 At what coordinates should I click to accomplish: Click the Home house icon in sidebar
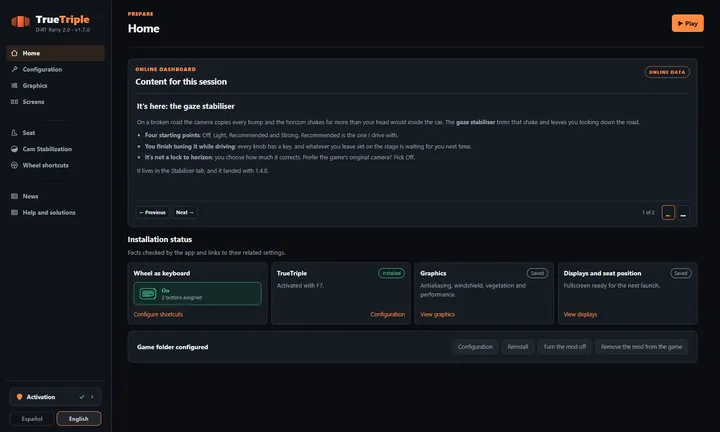[x=14, y=53]
